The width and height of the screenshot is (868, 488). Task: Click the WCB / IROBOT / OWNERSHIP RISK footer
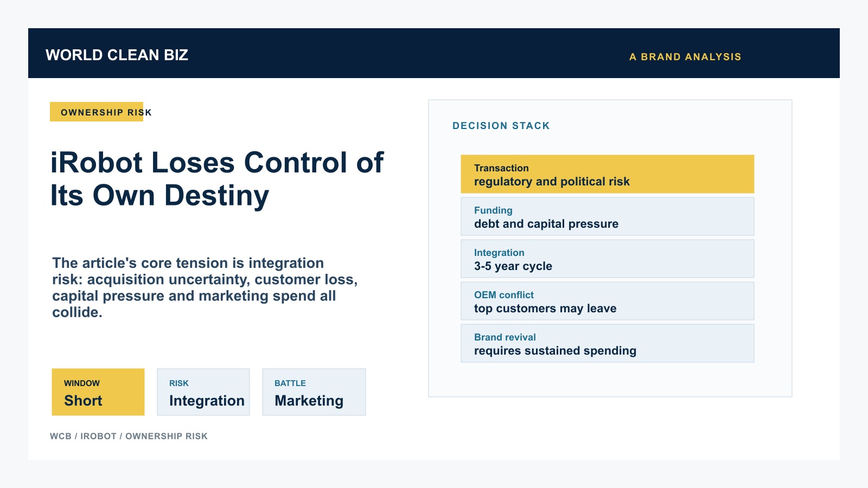click(129, 436)
